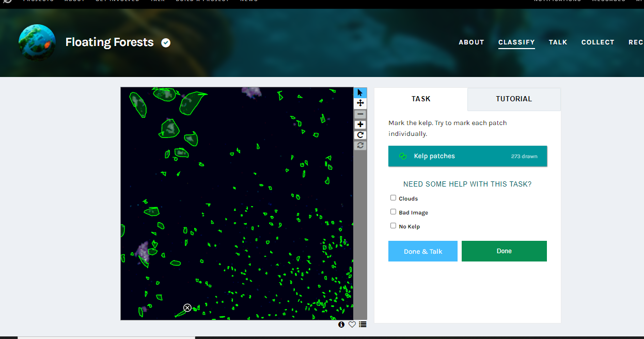The image size is (644, 339).
Task: Open the Floating Forests project title link
Action: tap(109, 42)
